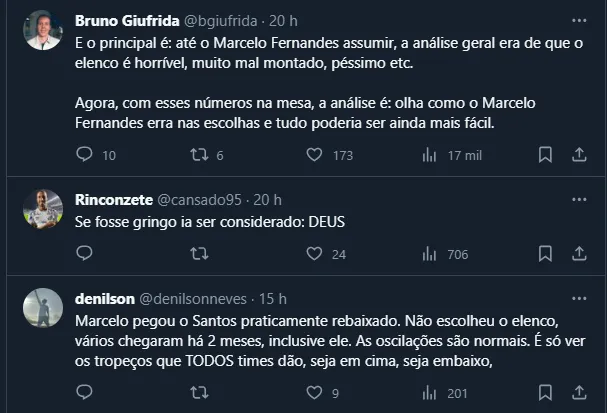Viewport: 607px width, 413px height.
Task: Retweet Rinconzete's post
Action: click(198, 254)
